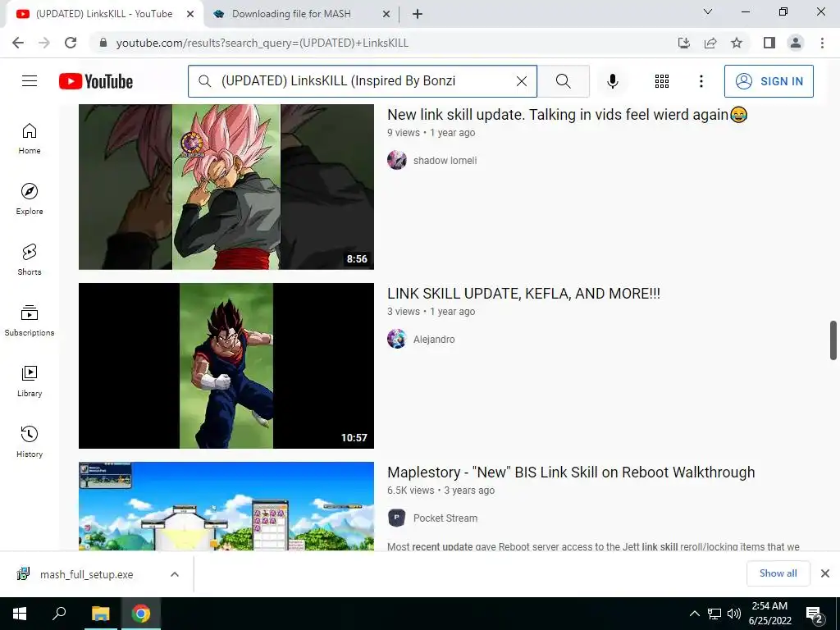The width and height of the screenshot is (840, 630).
Task: Open Library in the sidebar
Action: pos(30,381)
